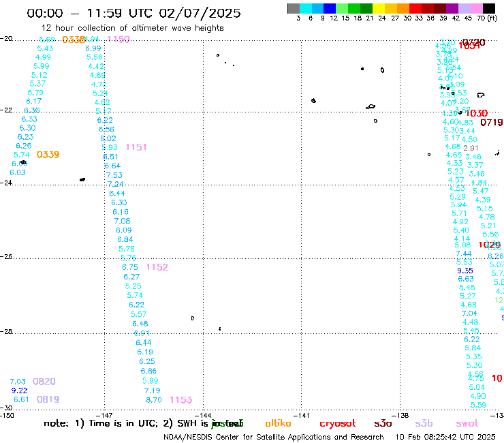This screenshot has height=443, width=504.
Task: Click the 6.75 wave height value
Action: (130, 267)
